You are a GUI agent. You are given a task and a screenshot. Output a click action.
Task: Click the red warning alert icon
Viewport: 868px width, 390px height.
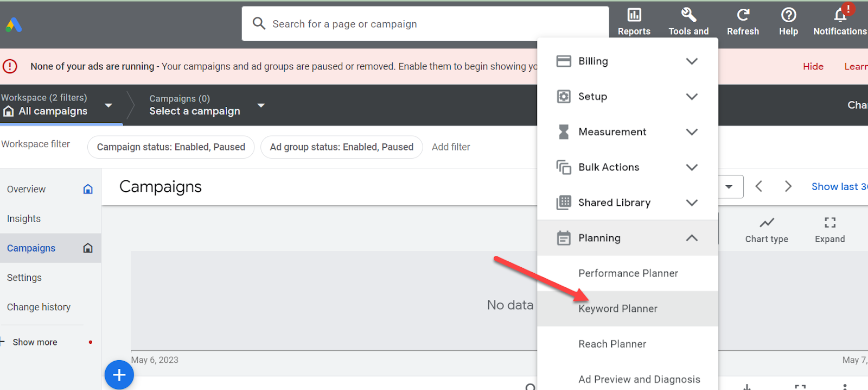(10, 66)
